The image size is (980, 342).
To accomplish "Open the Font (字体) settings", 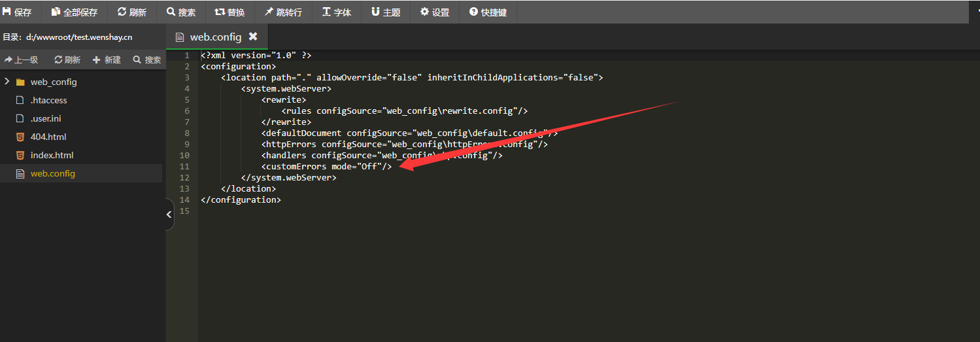I will (337, 12).
